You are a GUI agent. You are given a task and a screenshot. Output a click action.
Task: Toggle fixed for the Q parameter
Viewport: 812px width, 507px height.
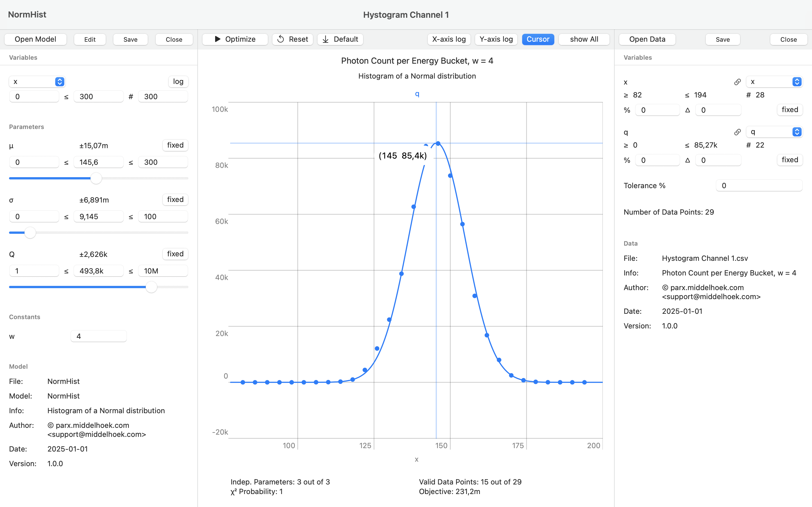(x=175, y=254)
